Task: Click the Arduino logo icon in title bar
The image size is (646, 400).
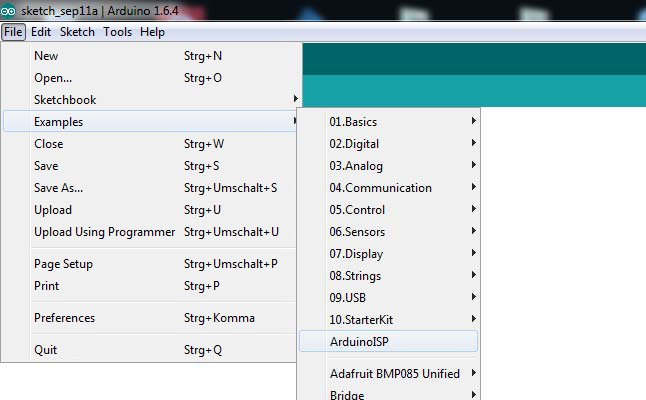Action: pos(8,11)
